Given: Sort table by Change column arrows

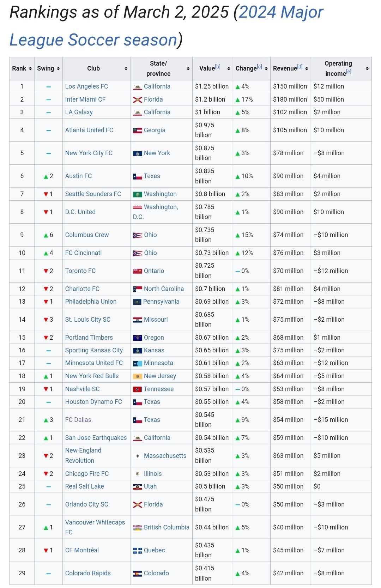Looking at the screenshot, I should point(266,68).
